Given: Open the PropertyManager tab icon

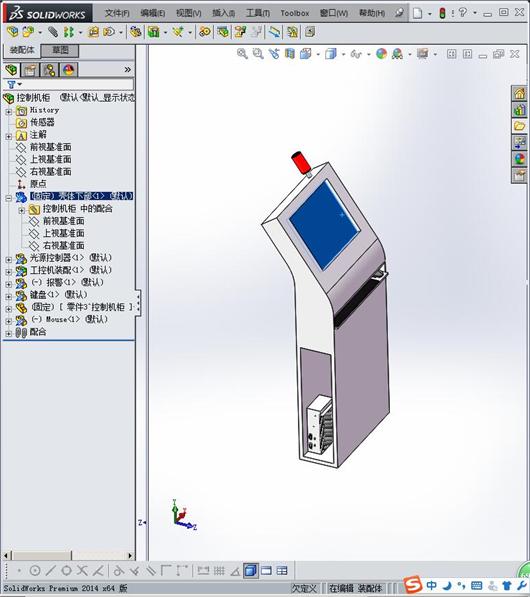Looking at the screenshot, I should pos(30,70).
